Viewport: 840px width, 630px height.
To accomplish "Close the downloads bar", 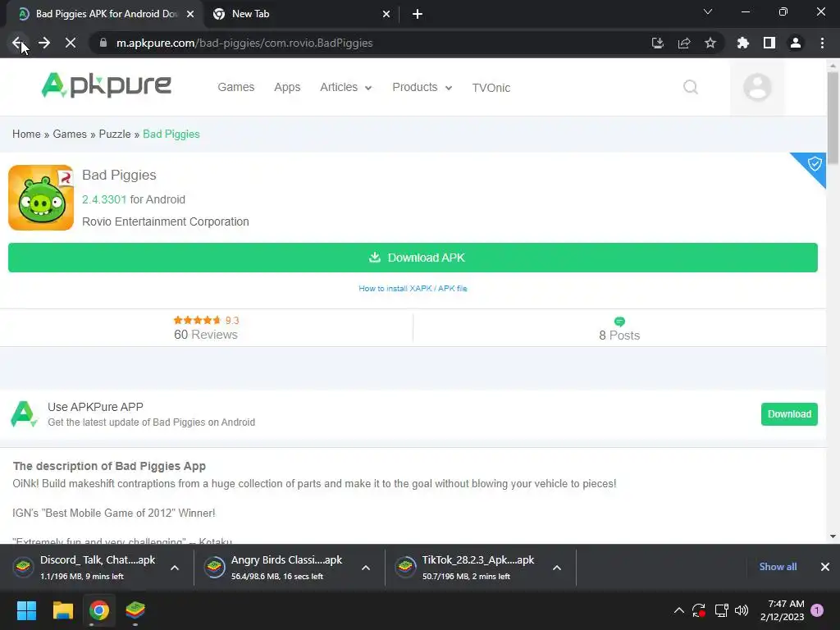I will click(x=825, y=567).
